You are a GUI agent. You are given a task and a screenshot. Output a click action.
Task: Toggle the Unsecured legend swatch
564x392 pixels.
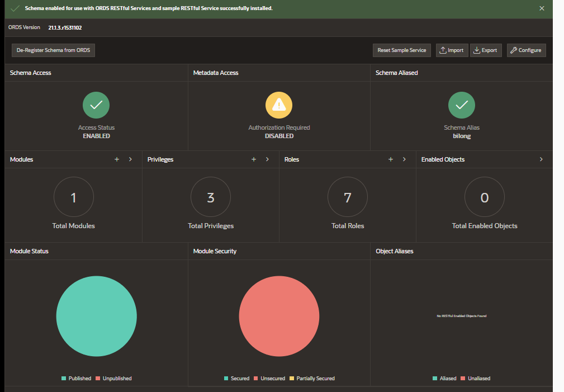tap(256, 379)
